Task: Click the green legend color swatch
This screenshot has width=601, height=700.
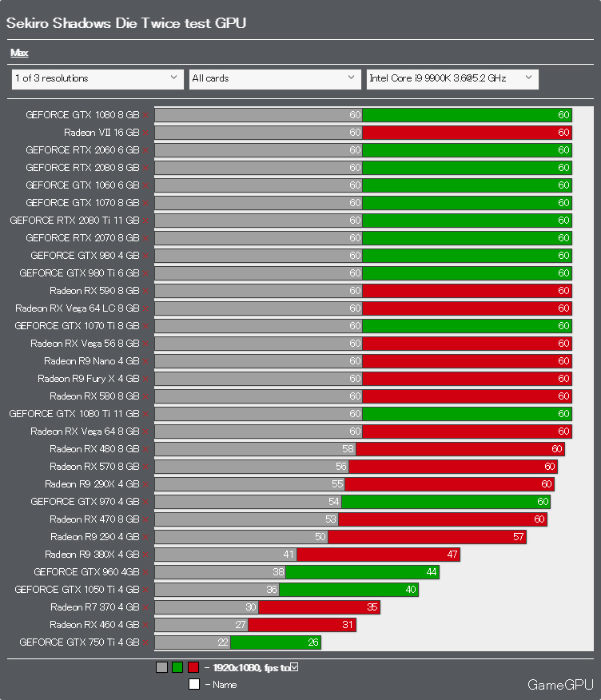Action: (x=177, y=667)
